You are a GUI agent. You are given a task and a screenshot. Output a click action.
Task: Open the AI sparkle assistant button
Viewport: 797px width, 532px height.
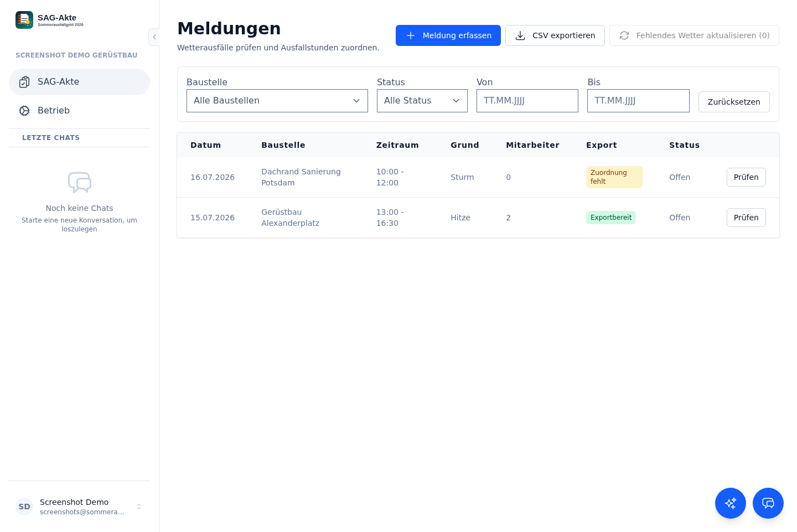pos(731,503)
